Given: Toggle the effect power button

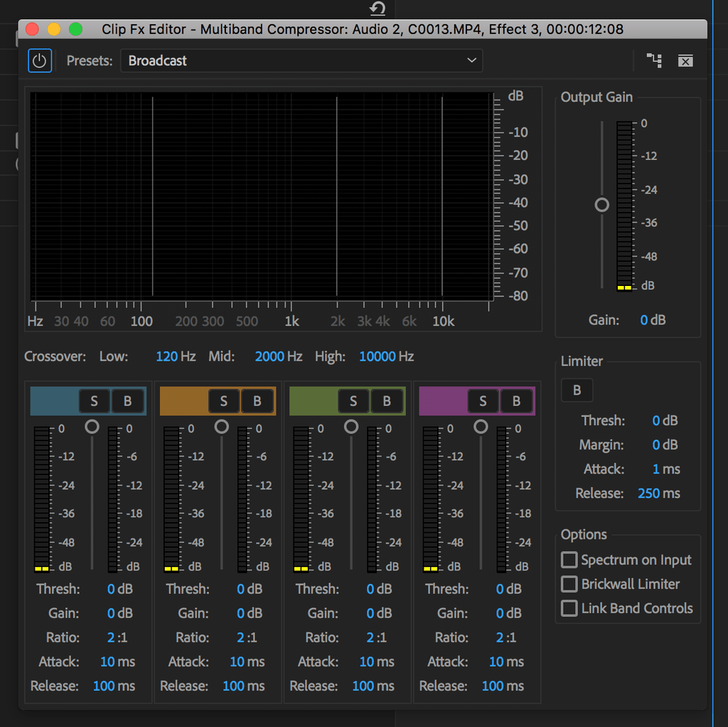Looking at the screenshot, I should (40, 61).
